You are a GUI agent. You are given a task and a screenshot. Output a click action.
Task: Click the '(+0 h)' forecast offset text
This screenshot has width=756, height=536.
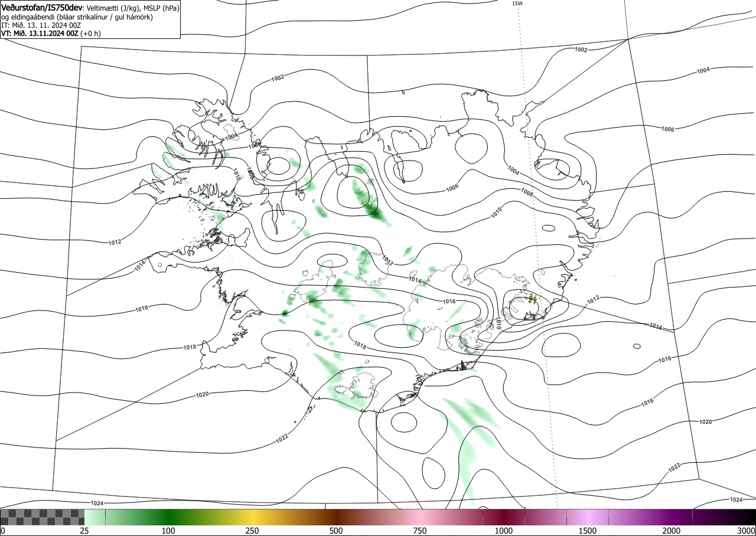point(91,34)
